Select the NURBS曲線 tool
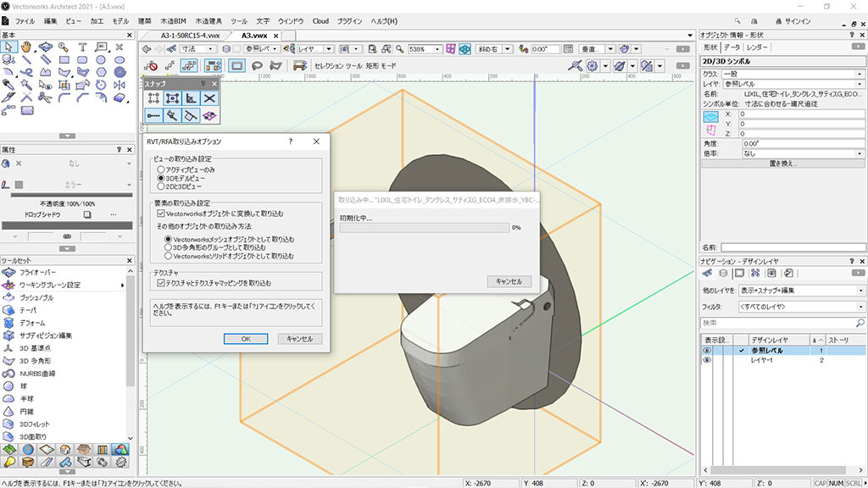The width and height of the screenshot is (868, 488). coord(37,374)
